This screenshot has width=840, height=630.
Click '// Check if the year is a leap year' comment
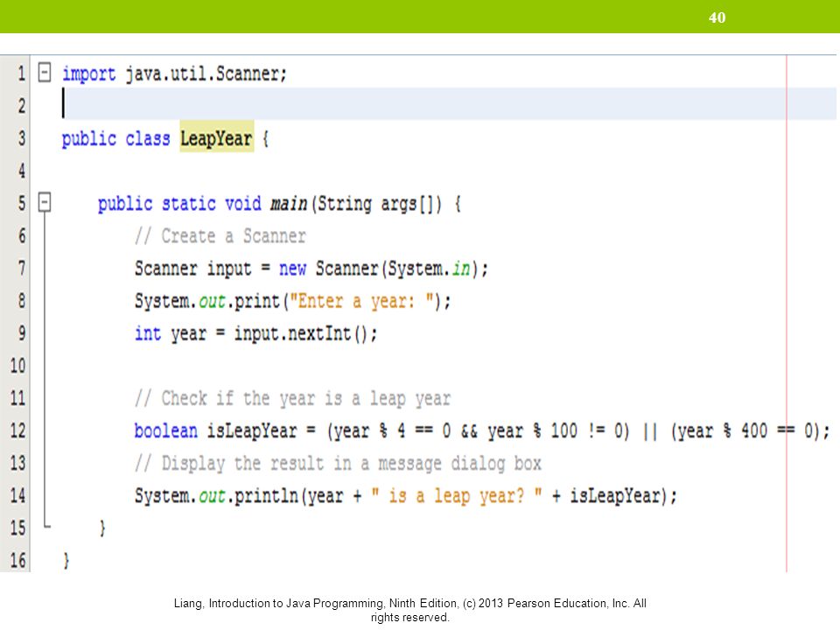pyautogui.click(x=292, y=399)
